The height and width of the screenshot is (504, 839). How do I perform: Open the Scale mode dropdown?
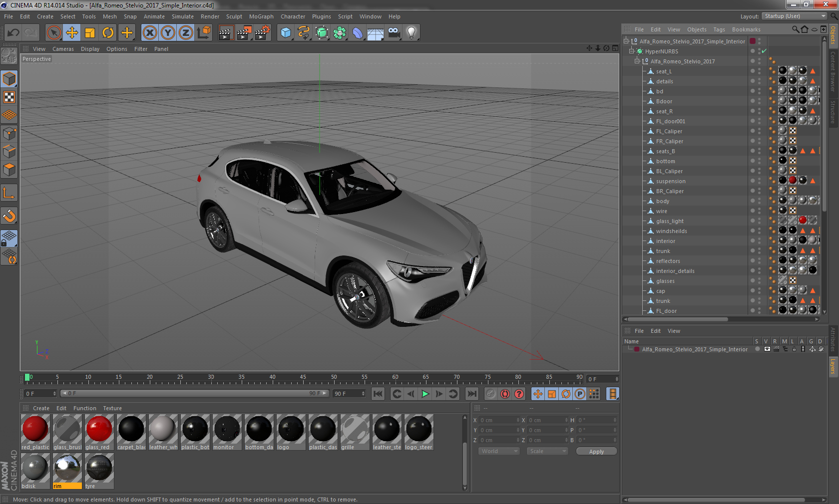(547, 451)
